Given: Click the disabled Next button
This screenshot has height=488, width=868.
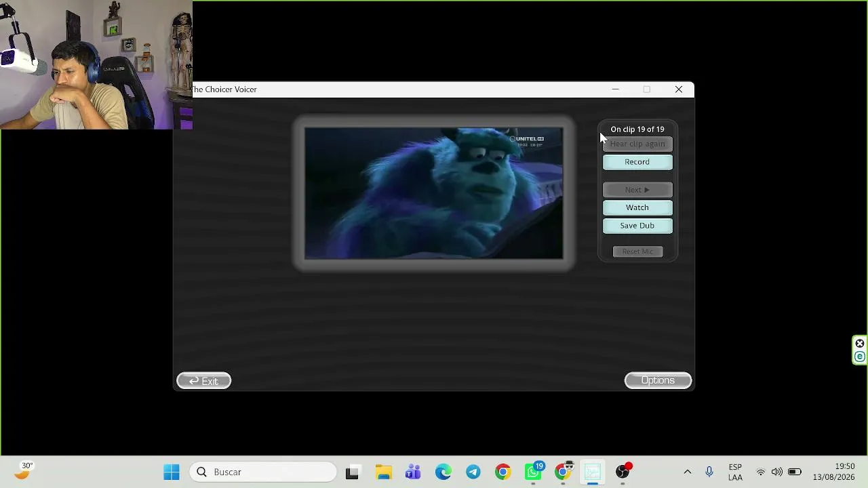Looking at the screenshot, I should click(637, 190).
